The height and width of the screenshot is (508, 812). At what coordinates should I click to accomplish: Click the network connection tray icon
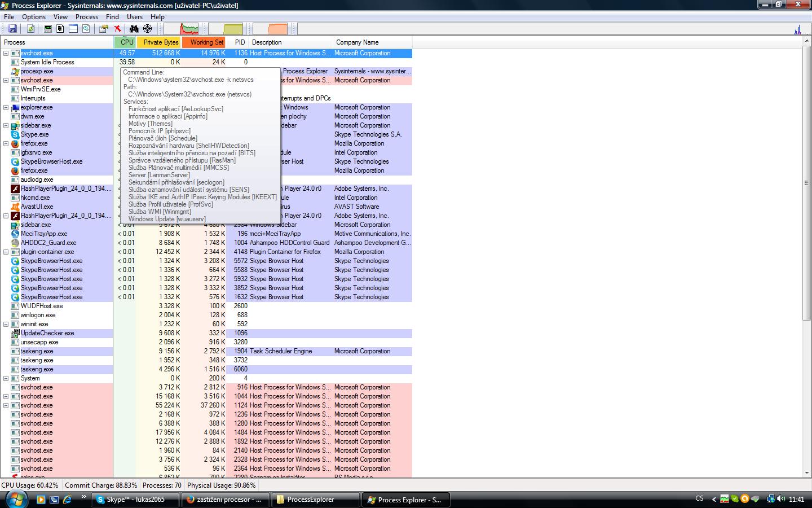click(x=771, y=499)
